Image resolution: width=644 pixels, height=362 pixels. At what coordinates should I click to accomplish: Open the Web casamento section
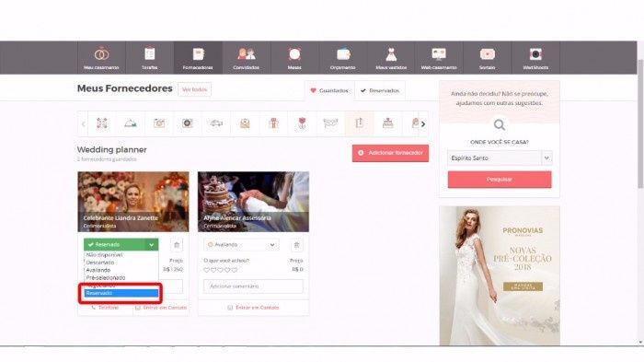(x=439, y=58)
